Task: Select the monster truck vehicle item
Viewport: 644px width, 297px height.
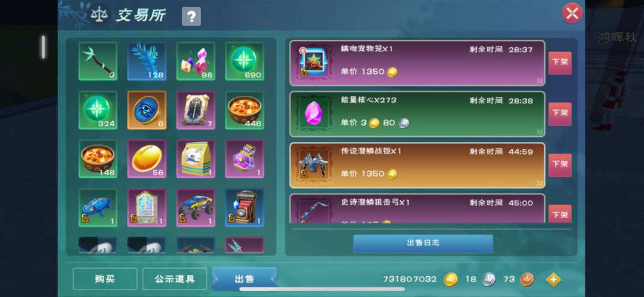Action: pos(196,207)
